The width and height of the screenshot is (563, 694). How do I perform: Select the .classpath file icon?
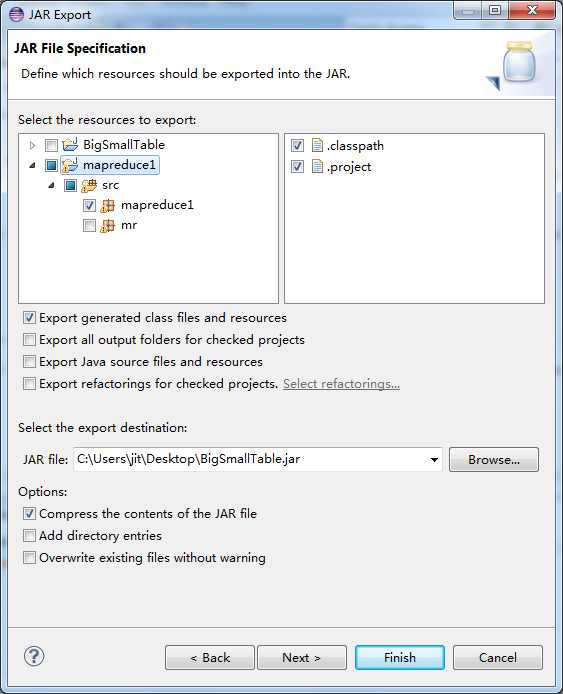click(317, 145)
